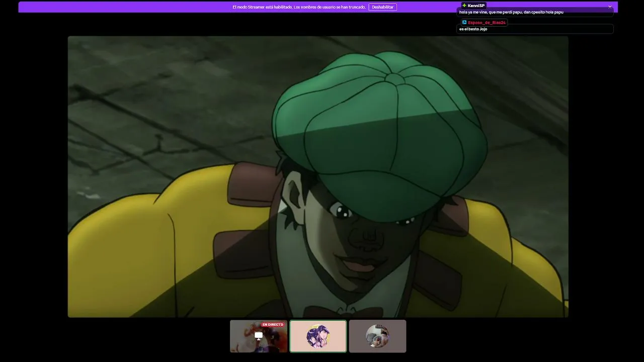Select the highlighted participant tile with purple-haired avatar
This screenshot has height=362, width=644.
pos(318,336)
